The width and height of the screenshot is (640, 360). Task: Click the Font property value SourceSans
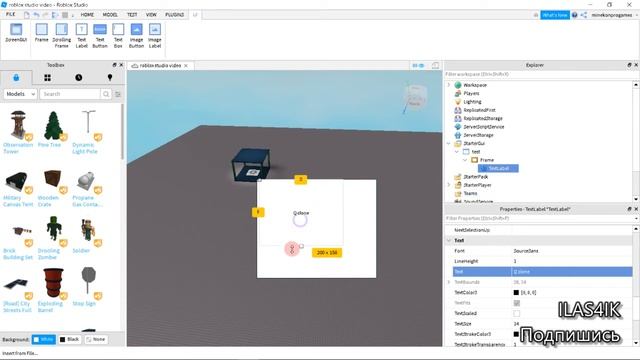(526, 251)
